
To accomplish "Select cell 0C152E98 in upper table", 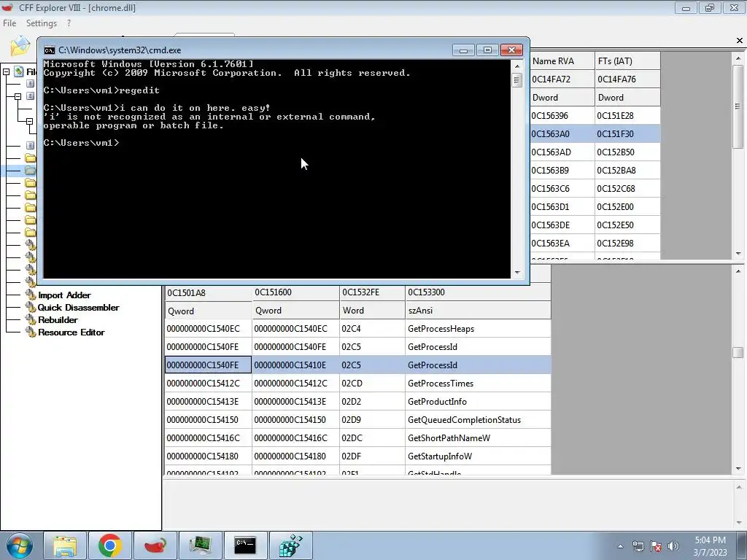I will [627, 244].
